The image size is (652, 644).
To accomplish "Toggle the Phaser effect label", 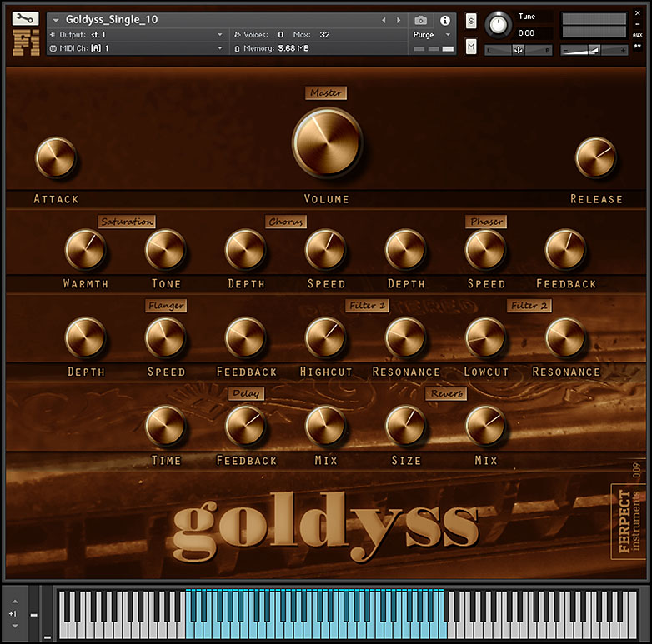I will pyautogui.click(x=486, y=222).
